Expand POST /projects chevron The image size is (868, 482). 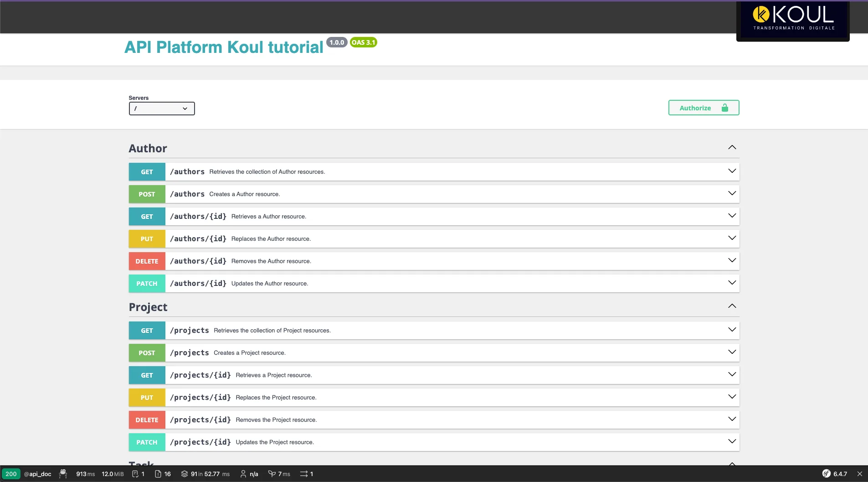(x=732, y=352)
